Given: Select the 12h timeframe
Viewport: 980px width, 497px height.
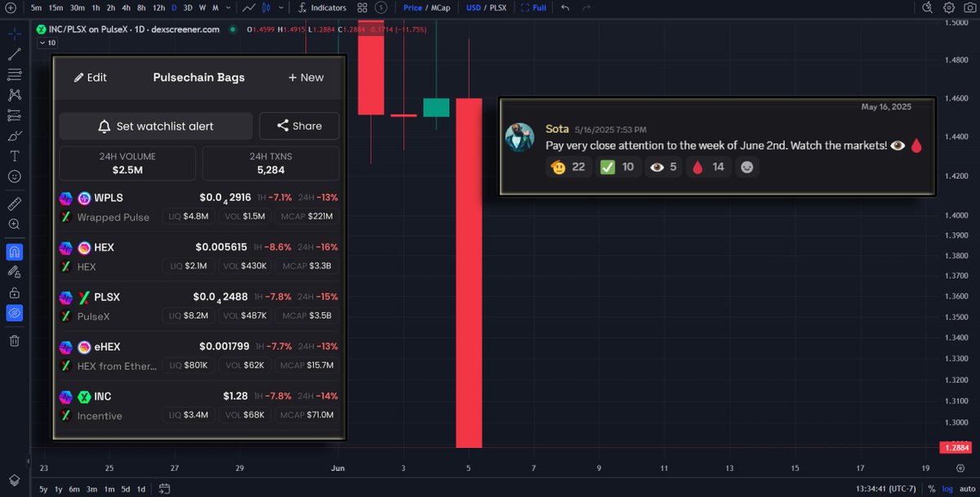Looking at the screenshot, I should pos(159,7).
